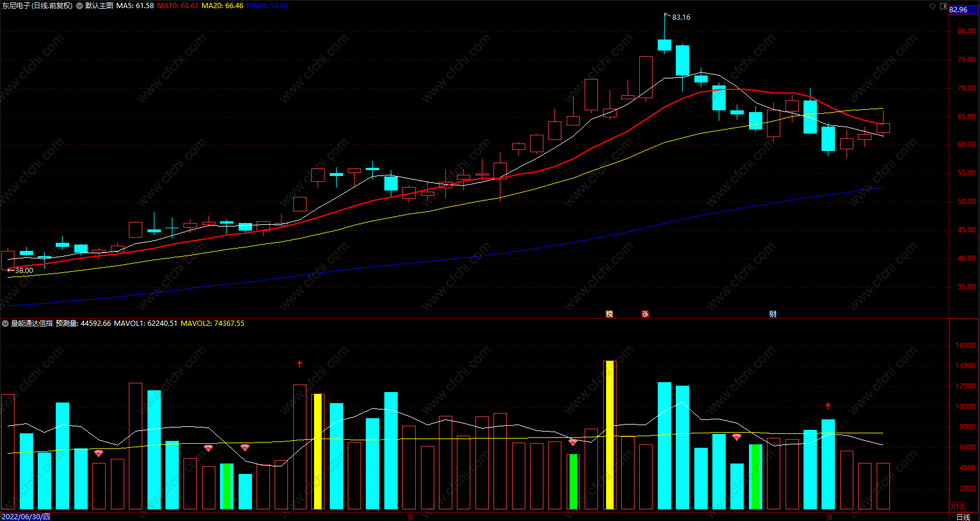Open the volume indicator dropdown arrow
This screenshot has height=521, width=980.
pos(5,324)
